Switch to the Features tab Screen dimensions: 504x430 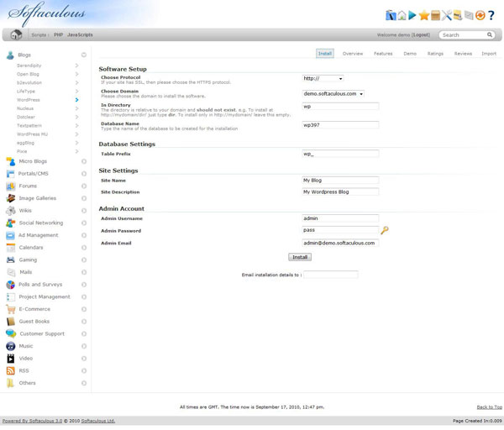pyautogui.click(x=383, y=54)
